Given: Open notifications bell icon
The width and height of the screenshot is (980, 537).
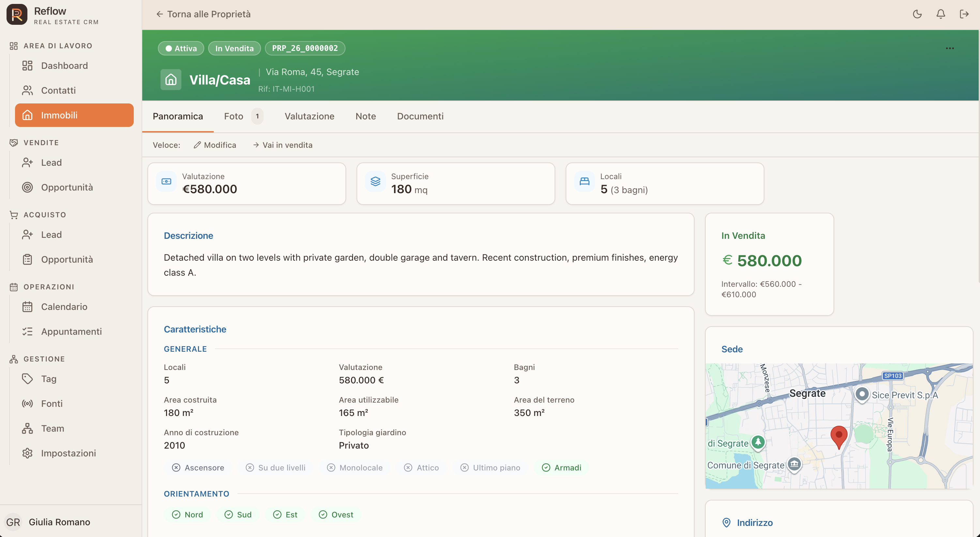Looking at the screenshot, I should pos(941,14).
